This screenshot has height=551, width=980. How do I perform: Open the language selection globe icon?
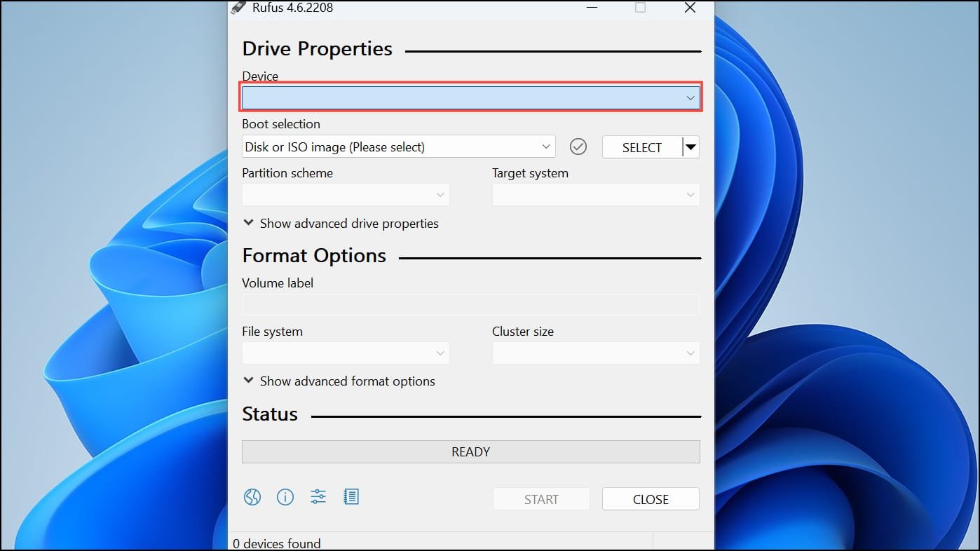252,497
